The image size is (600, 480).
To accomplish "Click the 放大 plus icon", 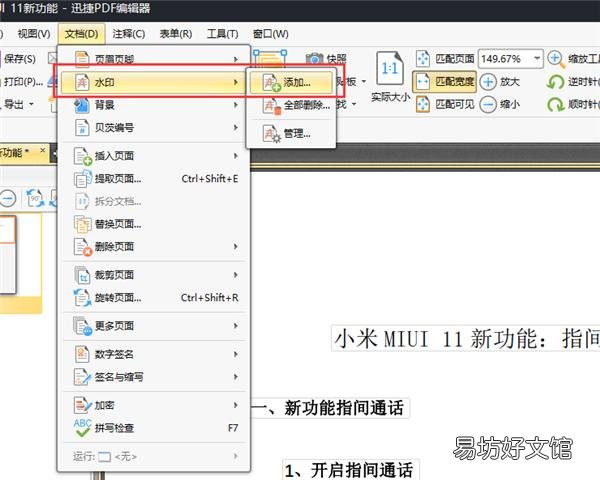I will (x=488, y=82).
